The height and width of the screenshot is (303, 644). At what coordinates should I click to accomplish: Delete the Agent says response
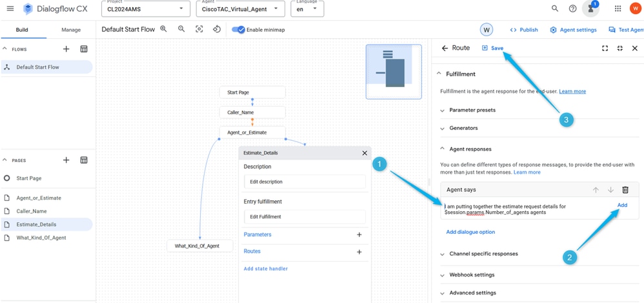coord(625,189)
